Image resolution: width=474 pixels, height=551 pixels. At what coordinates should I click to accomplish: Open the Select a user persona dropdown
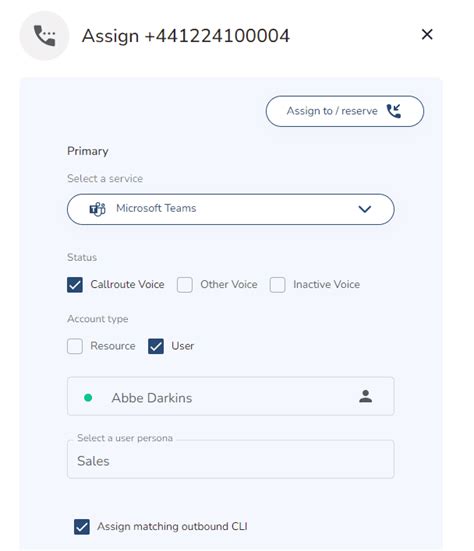tap(230, 459)
